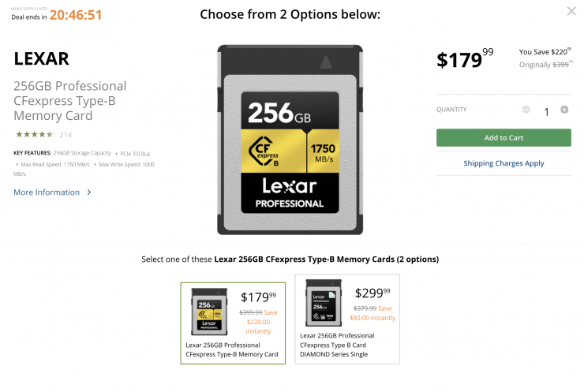
Task: Click the LEXAR brand heading
Action: coord(41,58)
